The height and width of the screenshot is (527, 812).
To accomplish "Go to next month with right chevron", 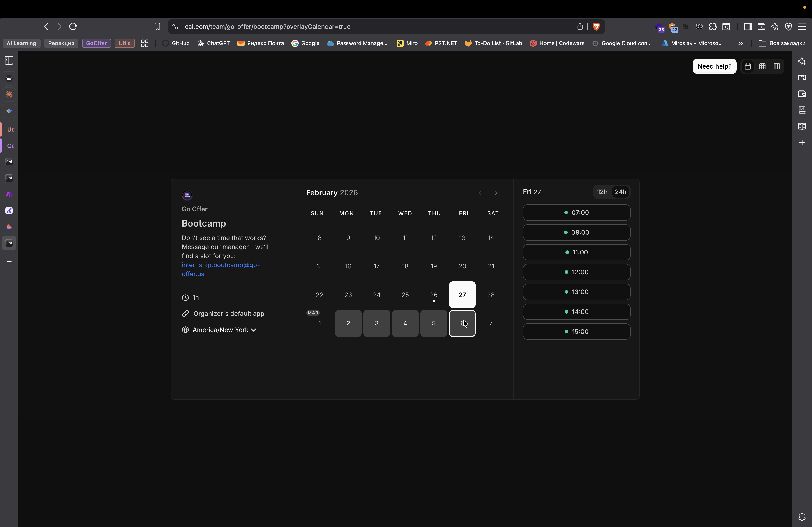I will coord(496,193).
